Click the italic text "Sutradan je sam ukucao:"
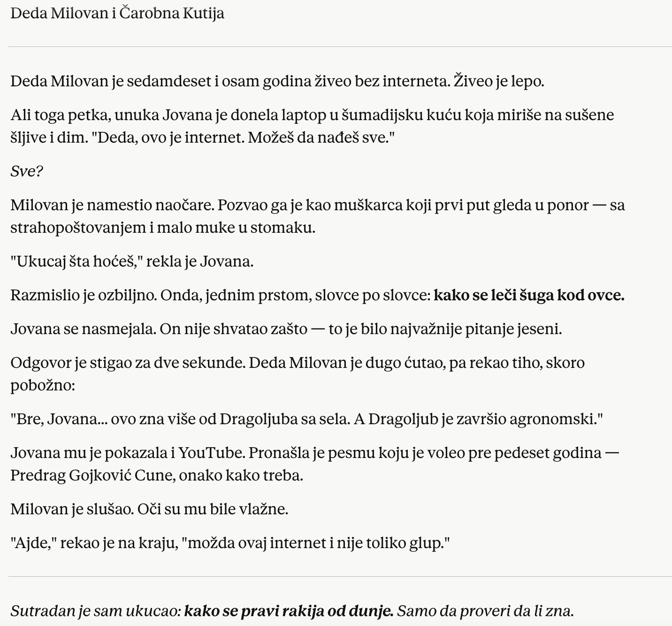 (x=96, y=611)
